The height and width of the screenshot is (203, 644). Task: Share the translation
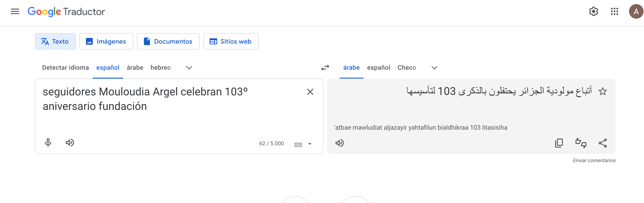coord(603,143)
